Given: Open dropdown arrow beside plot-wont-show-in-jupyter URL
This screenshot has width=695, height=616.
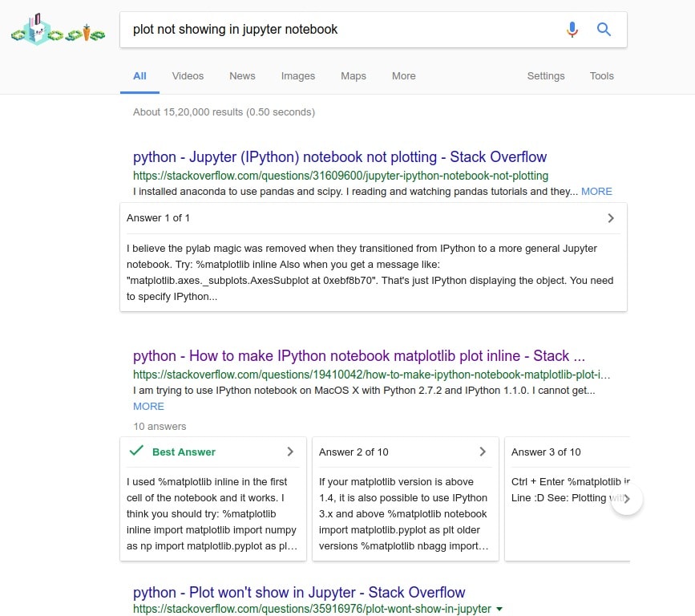Looking at the screenshot, I should pos(500,610).
